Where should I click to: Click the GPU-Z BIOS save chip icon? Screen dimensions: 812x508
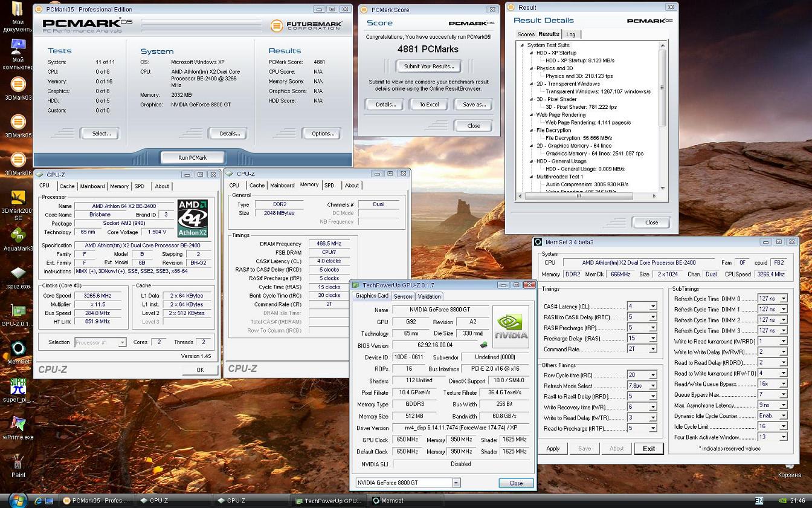[483, 345]
